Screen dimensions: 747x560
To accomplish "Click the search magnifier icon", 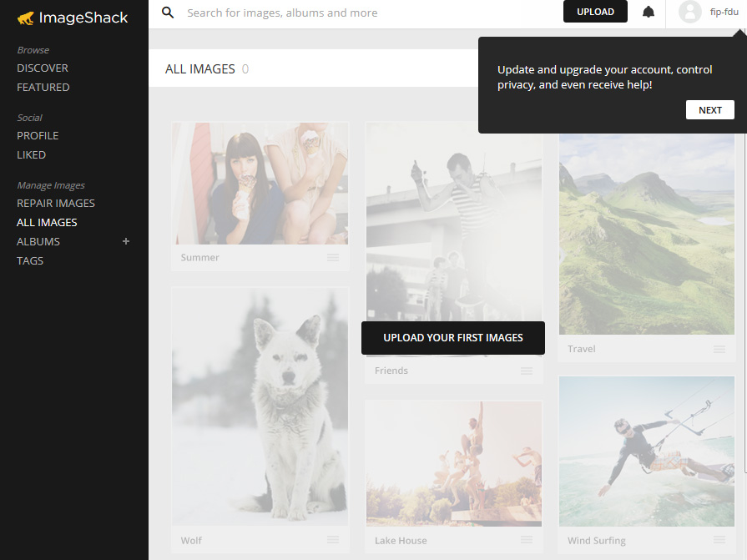I will pos(168,13).
